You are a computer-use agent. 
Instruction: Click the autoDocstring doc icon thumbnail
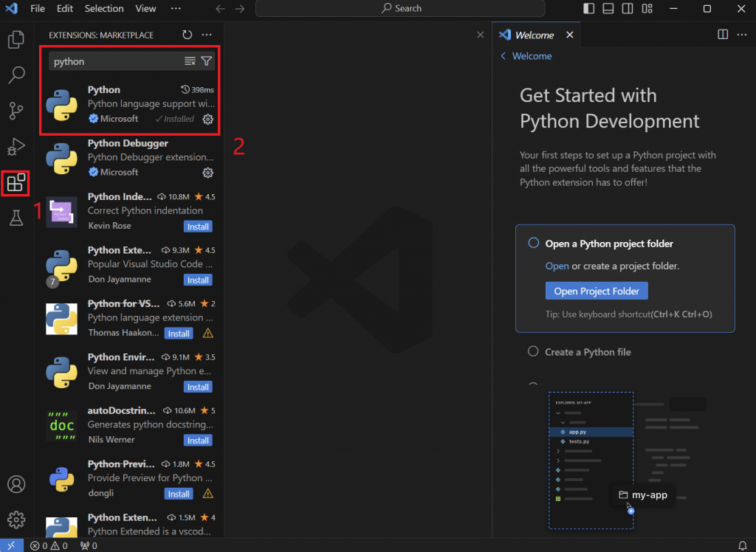coord(62,426)
